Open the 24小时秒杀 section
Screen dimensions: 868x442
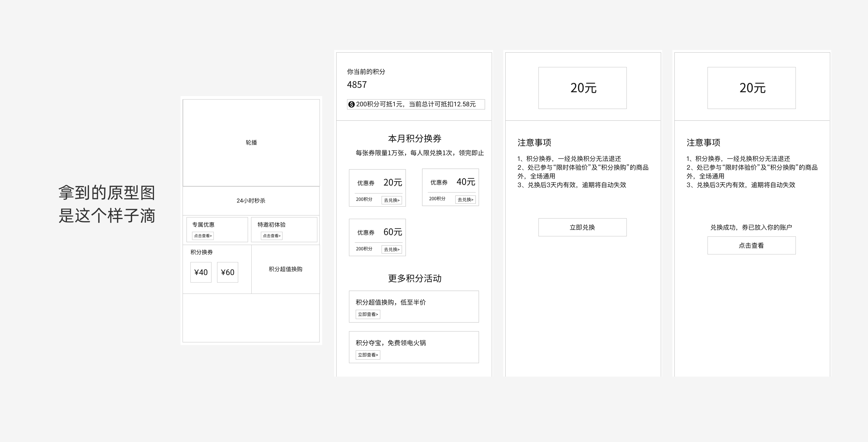click(251, 200)
